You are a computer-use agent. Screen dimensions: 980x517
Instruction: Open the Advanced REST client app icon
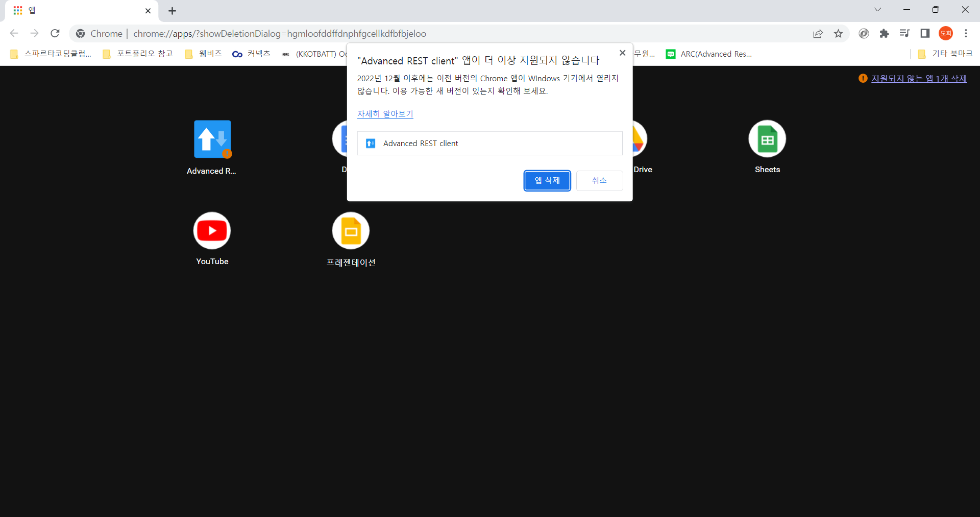click(x=212, y=139)
